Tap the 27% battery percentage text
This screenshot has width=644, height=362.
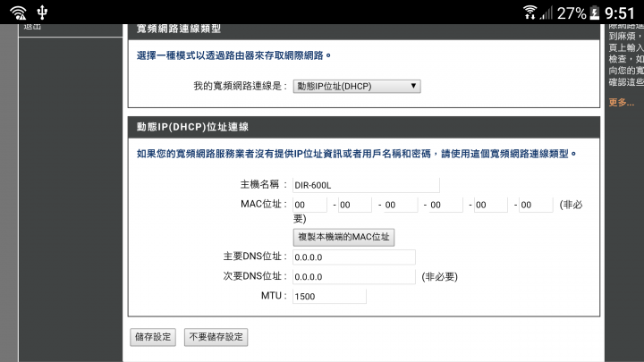[x=572, y=13]
